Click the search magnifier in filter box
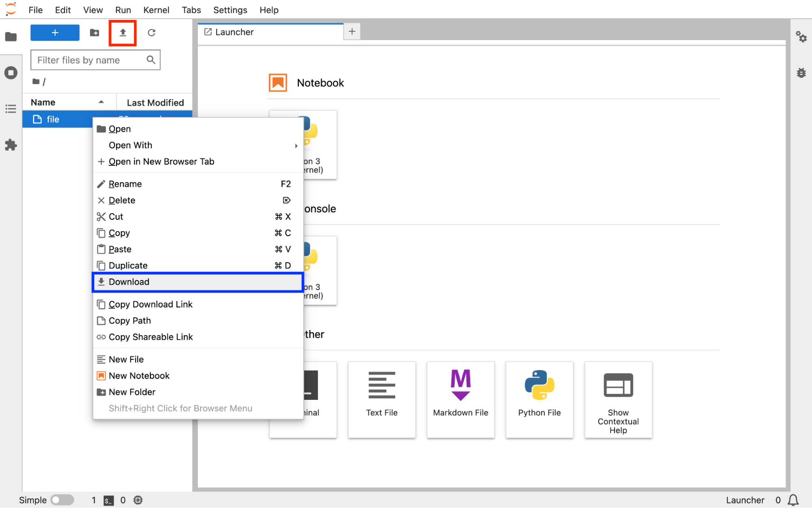 click(x=151, y=60)
